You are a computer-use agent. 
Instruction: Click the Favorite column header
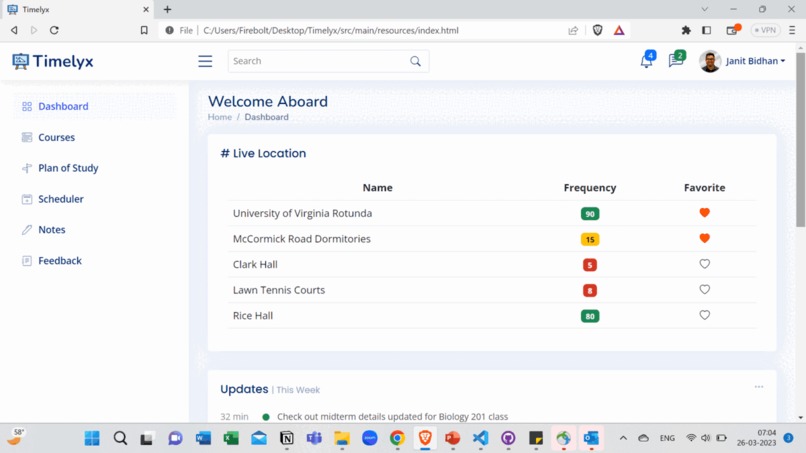[x=704, y=188]
